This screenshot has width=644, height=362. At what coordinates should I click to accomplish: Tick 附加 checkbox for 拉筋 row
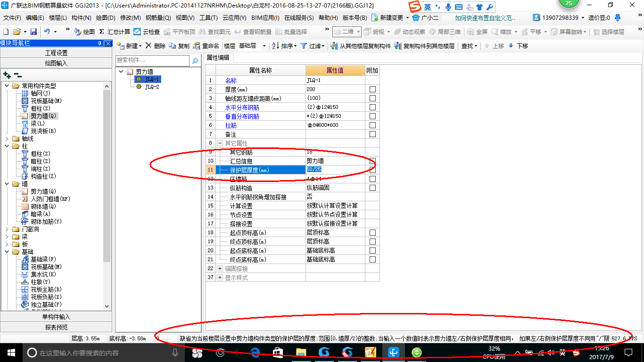[x=372, y=125]
